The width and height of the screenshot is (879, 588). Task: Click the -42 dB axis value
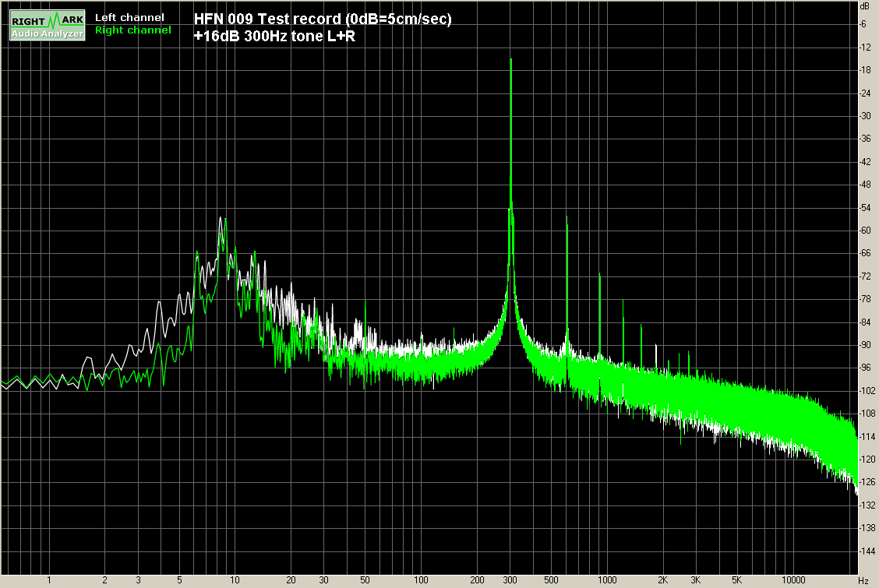tap(865, 162)
